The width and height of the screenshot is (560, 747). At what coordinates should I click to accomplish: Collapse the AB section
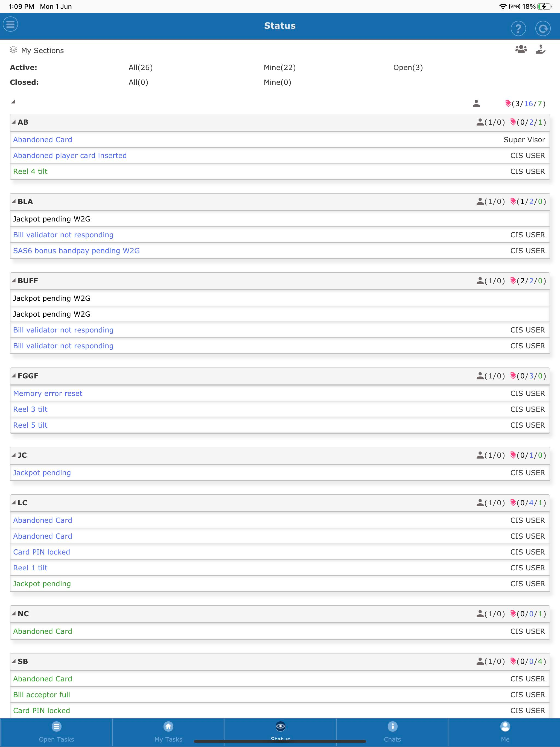coord(14,122)
